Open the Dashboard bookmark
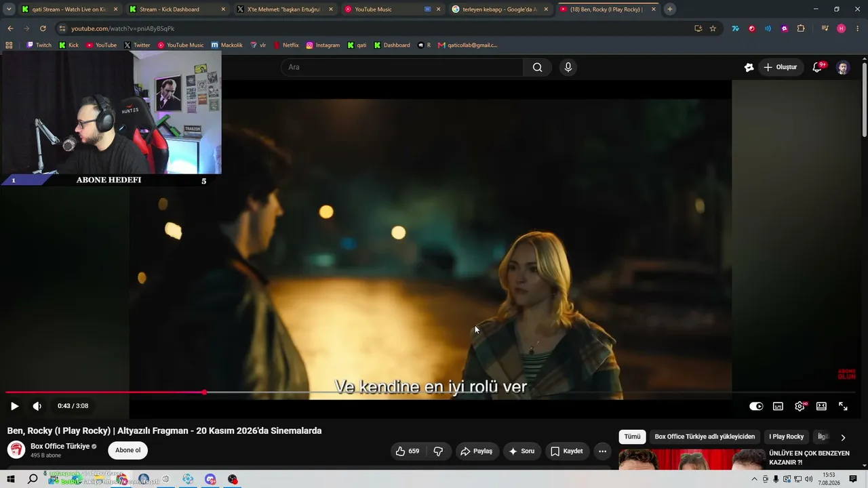 392,45
